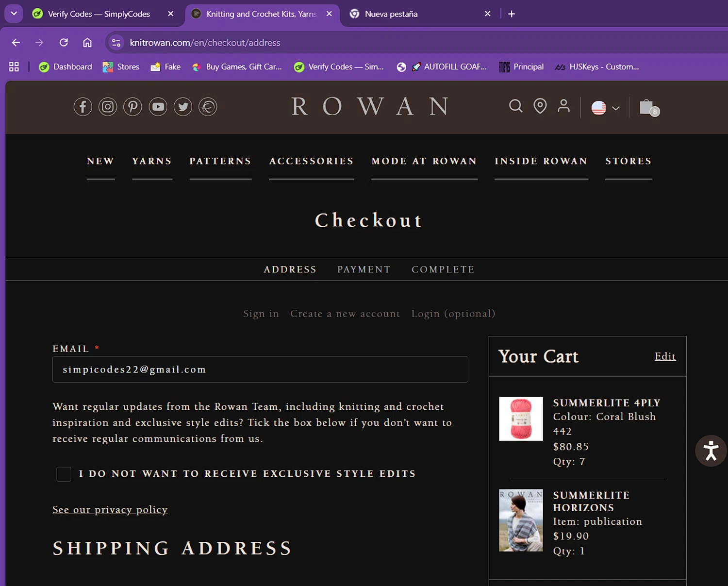This screenshot has height=586, width=728.
Task: Click the browser home icon
Action: coord(87,43)
